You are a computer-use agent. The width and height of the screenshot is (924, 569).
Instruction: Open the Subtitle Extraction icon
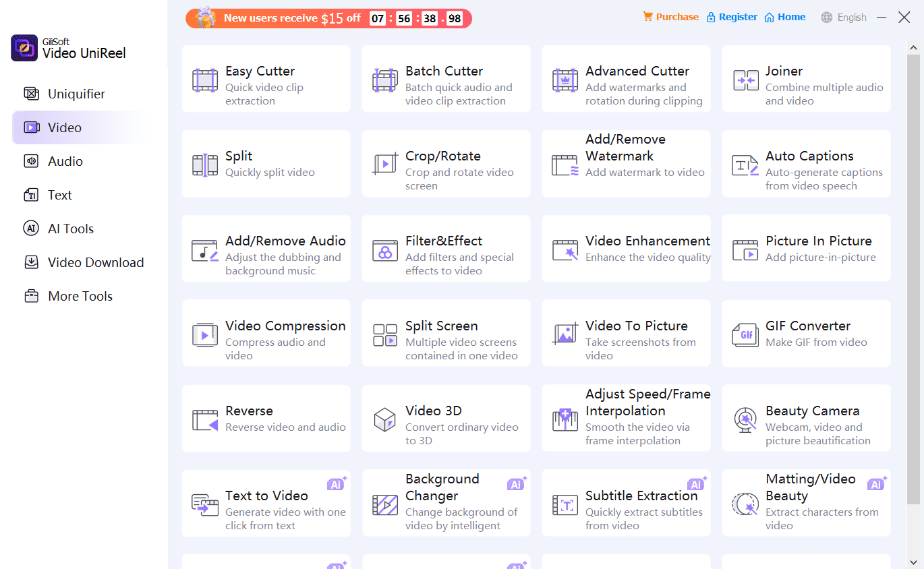click(x=565, y=505)
